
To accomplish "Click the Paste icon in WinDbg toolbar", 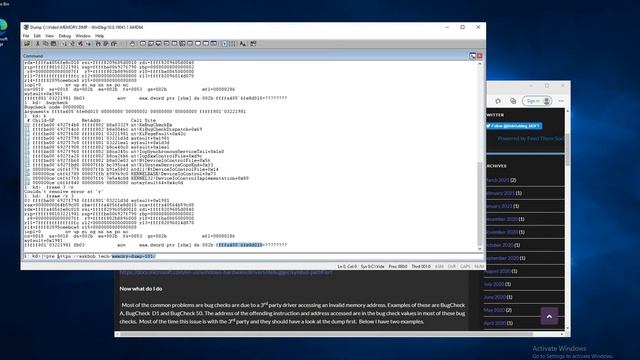I will (x=53, y=44).
